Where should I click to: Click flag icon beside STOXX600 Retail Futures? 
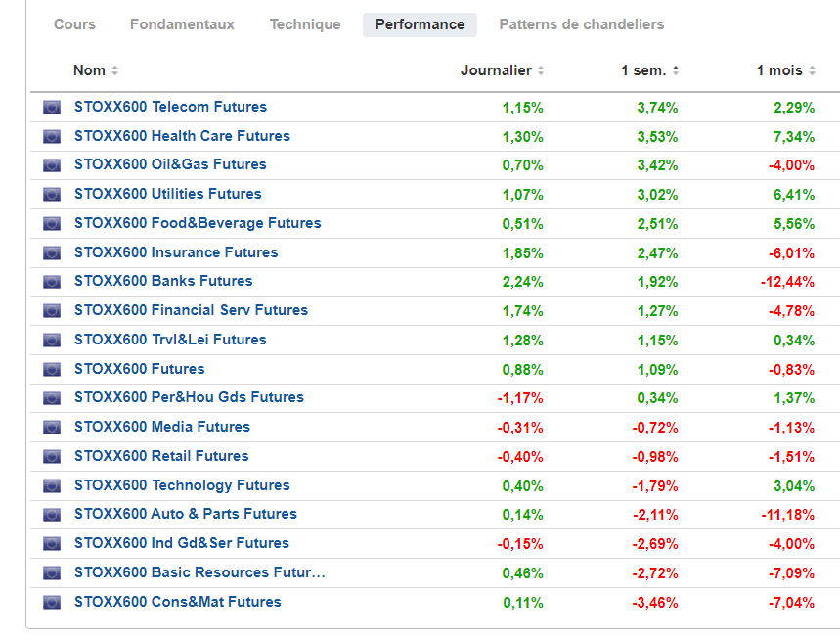52,457
